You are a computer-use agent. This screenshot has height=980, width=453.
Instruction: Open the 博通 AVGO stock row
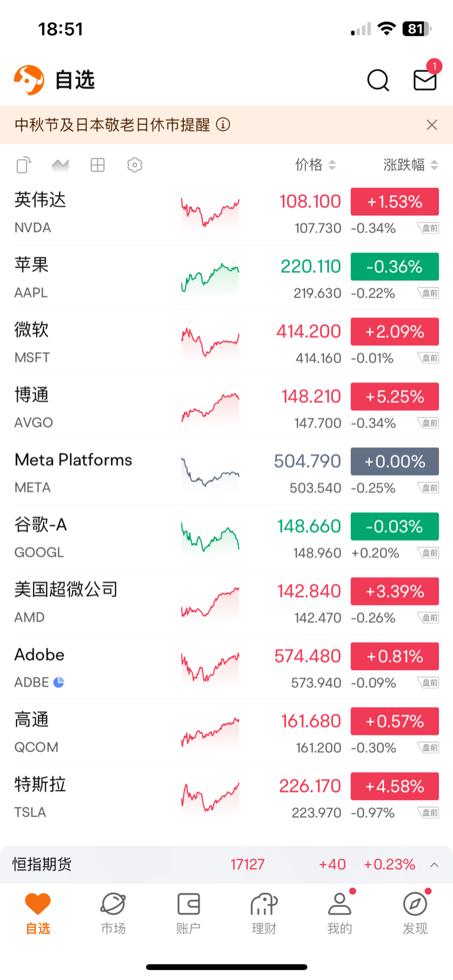(226, 408)
